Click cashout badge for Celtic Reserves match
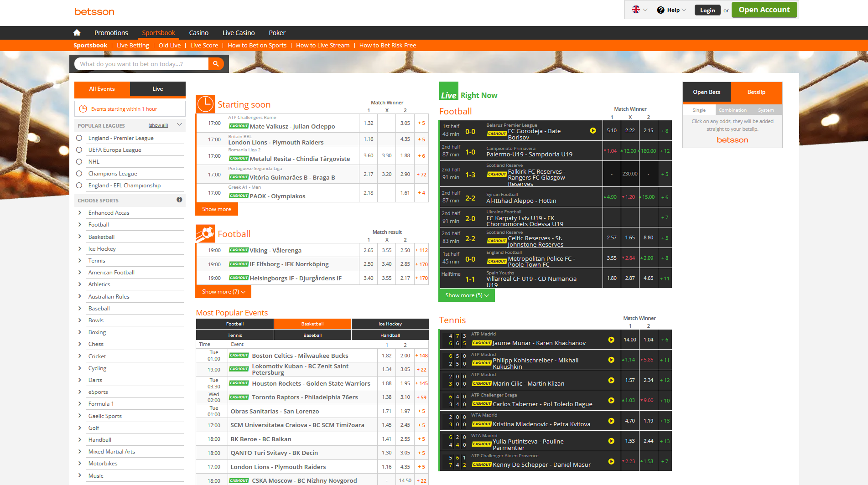 coord(497,241)
